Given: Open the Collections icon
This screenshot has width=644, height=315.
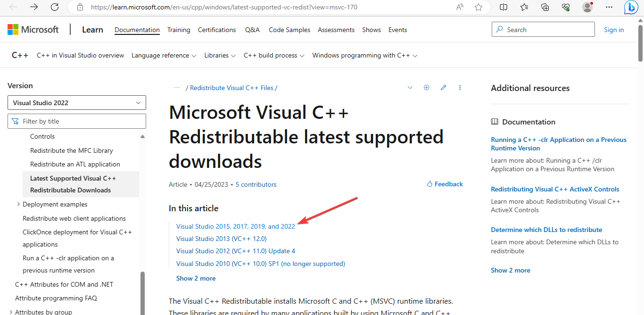Looking at the screenshot, I should (x=545, y=7).
